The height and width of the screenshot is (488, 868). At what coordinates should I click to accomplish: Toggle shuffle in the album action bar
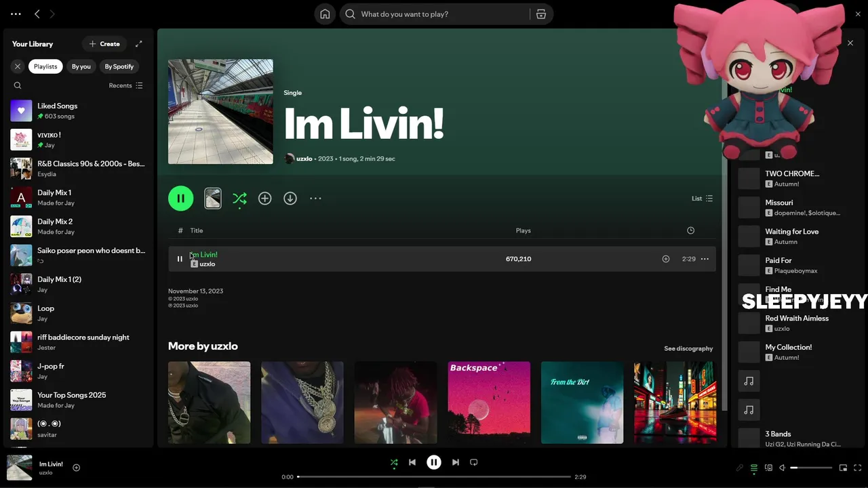(239, 199)
